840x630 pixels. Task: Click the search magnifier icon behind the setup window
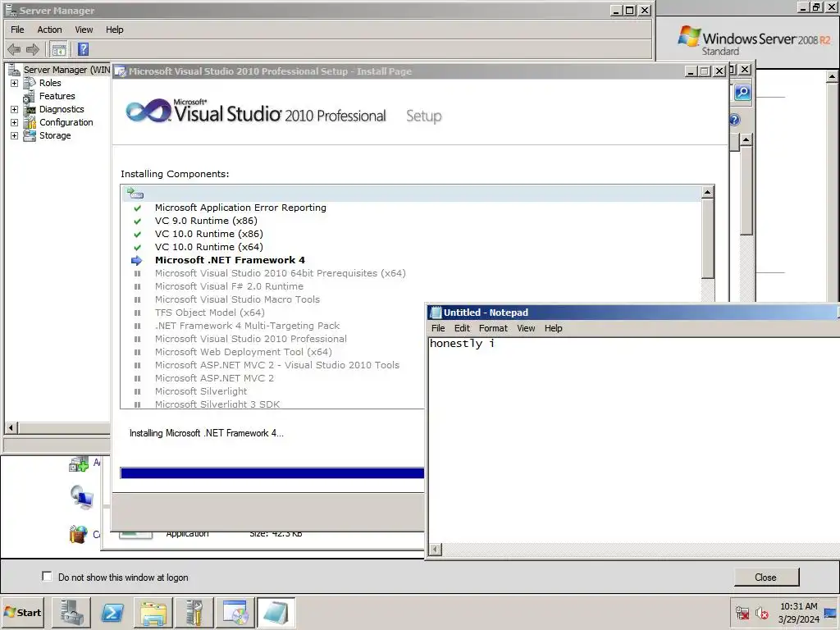click(x=742, y=93)
